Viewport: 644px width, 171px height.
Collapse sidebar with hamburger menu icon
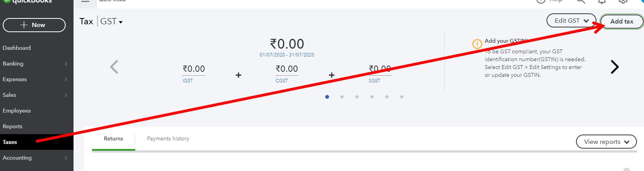pyautogui.click(x=85, y=1)
